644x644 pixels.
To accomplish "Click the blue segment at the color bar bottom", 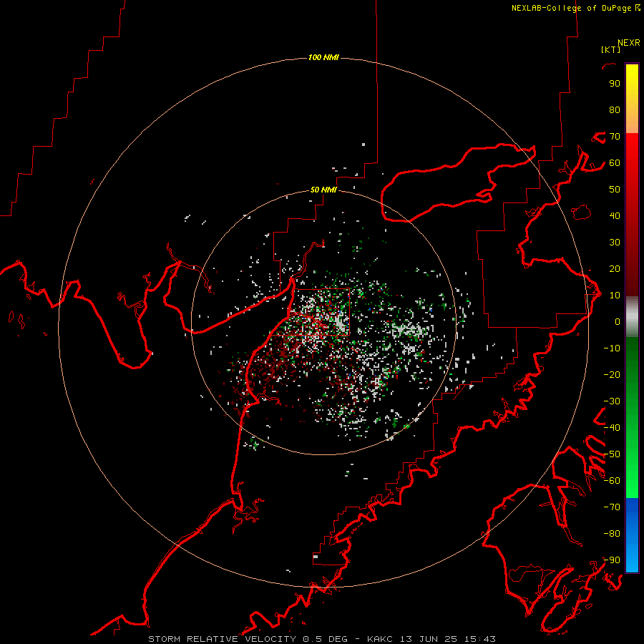I will pyautogui.click(x=632, y=535).
